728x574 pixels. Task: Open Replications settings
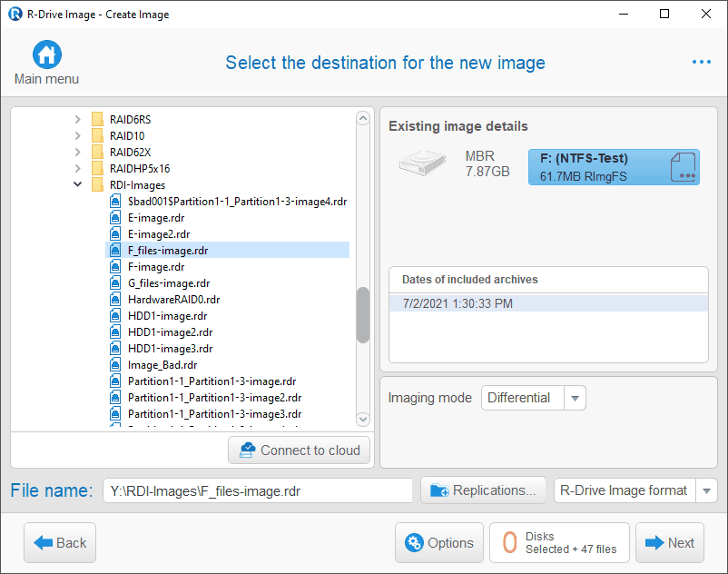click(483, 490)
